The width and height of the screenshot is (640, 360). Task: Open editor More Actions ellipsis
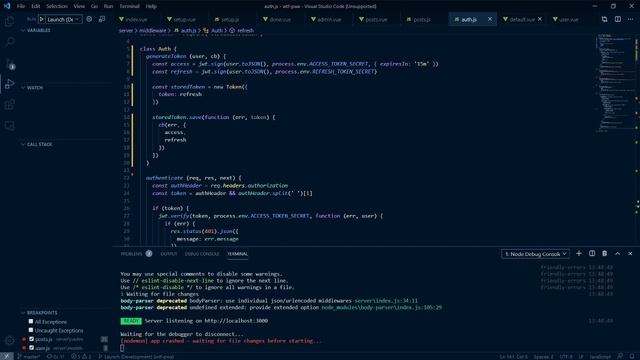631,19
